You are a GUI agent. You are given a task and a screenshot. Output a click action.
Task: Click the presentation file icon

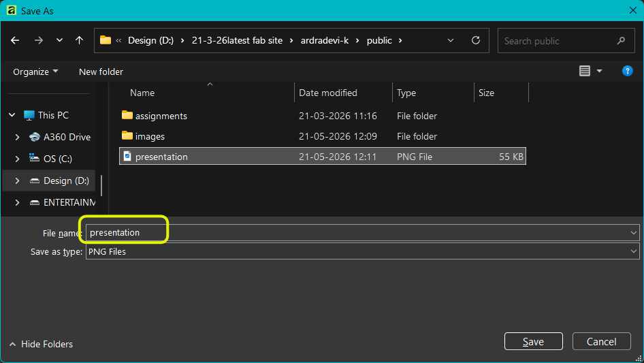point(127,156)
